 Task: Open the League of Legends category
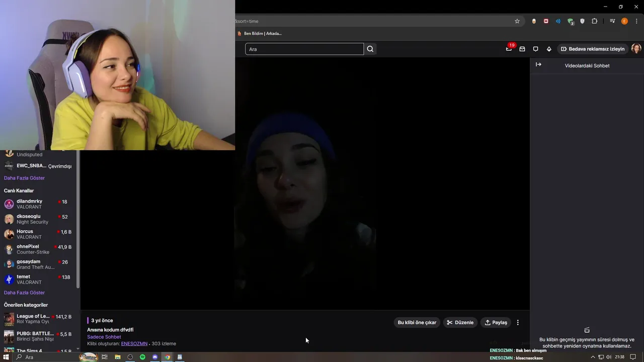[38, 319]
